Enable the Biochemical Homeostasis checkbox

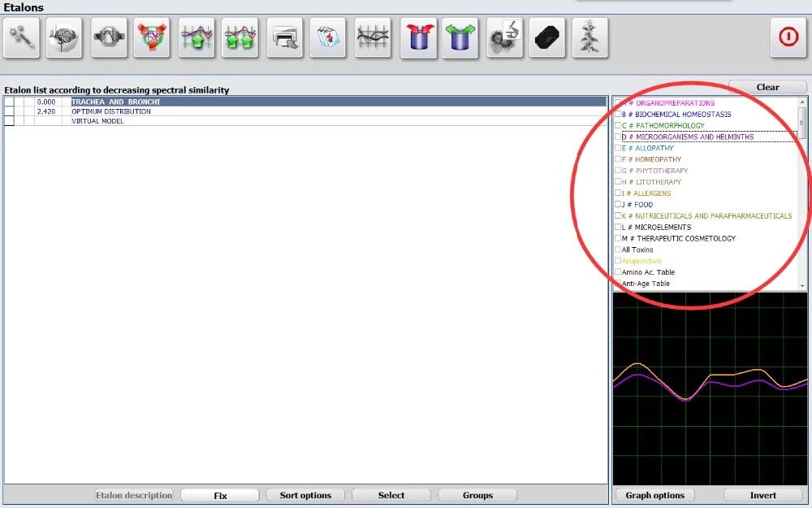coord(618,115)
